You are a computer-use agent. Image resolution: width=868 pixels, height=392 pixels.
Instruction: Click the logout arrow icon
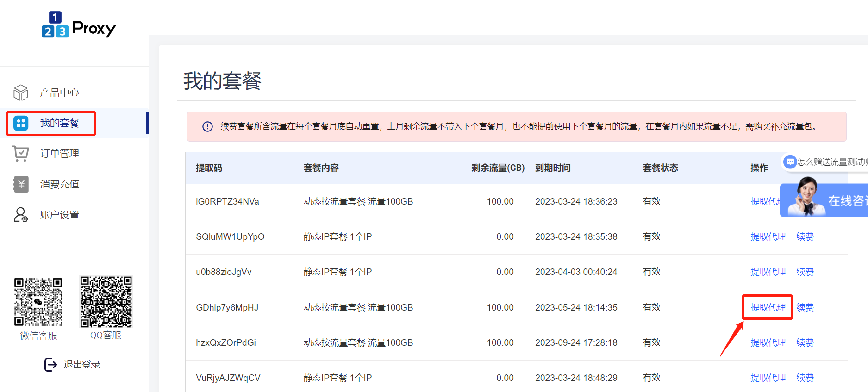(x=50, y=365)
